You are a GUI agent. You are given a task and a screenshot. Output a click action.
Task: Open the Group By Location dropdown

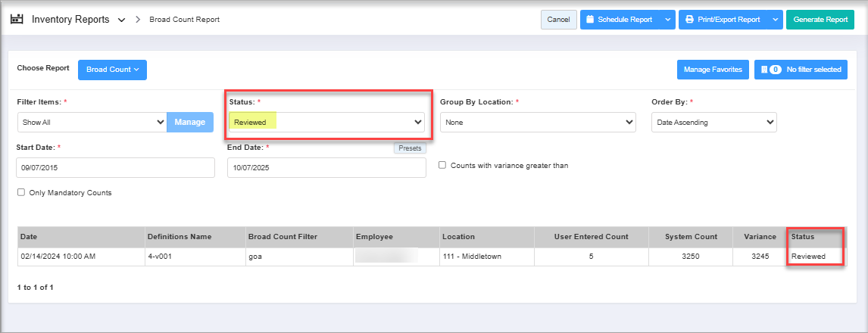pyautogui.click(x=537, y=122)
